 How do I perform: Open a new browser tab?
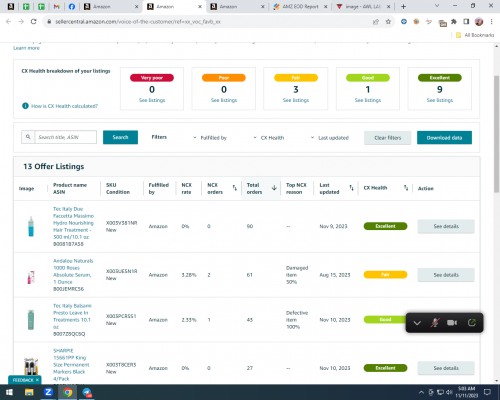[403, 7]
